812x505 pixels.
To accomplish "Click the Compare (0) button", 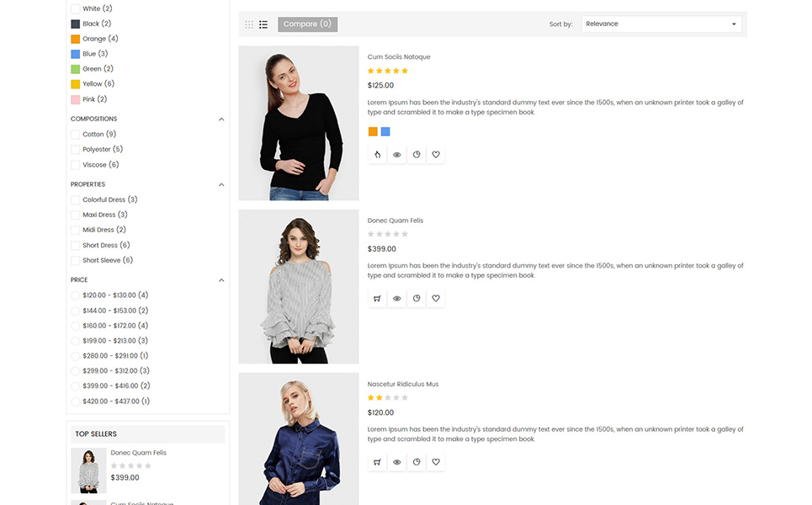I will coord(308,24).
